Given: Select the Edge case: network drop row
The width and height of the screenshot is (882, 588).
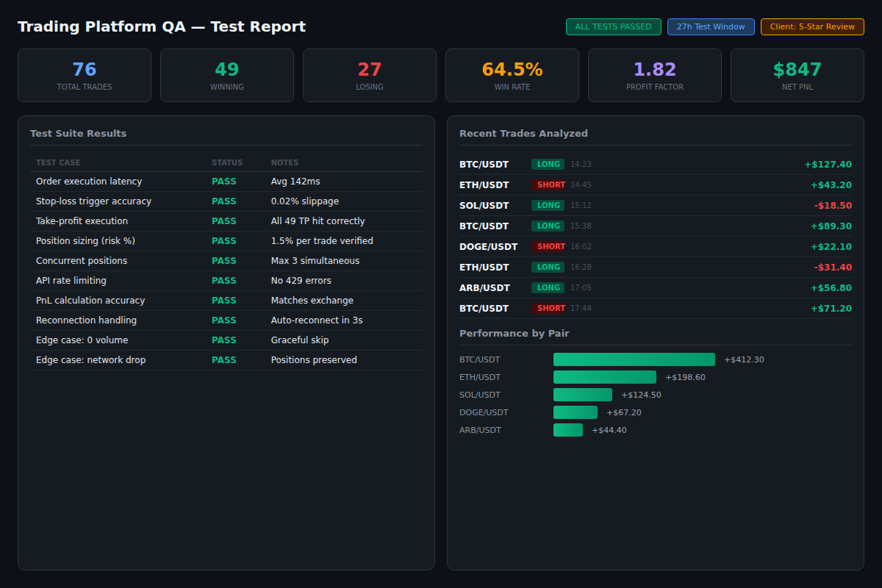Looking at the screenshot, I should (226, 360).
